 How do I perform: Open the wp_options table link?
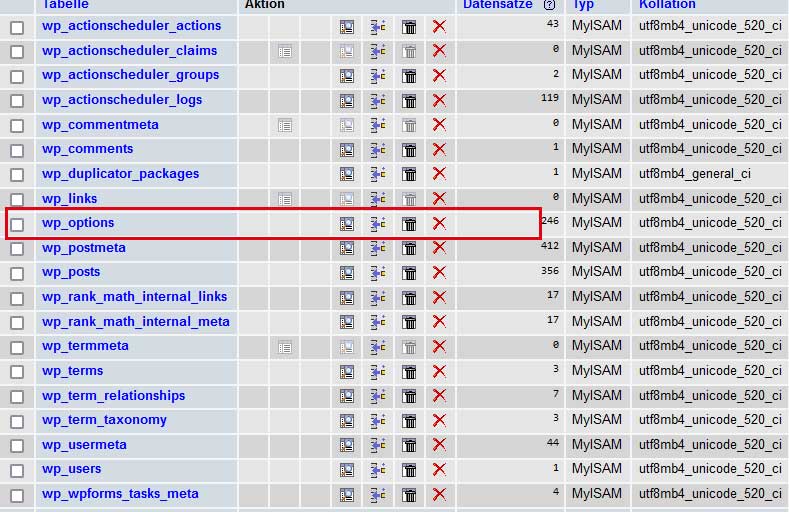click(78, 223)
